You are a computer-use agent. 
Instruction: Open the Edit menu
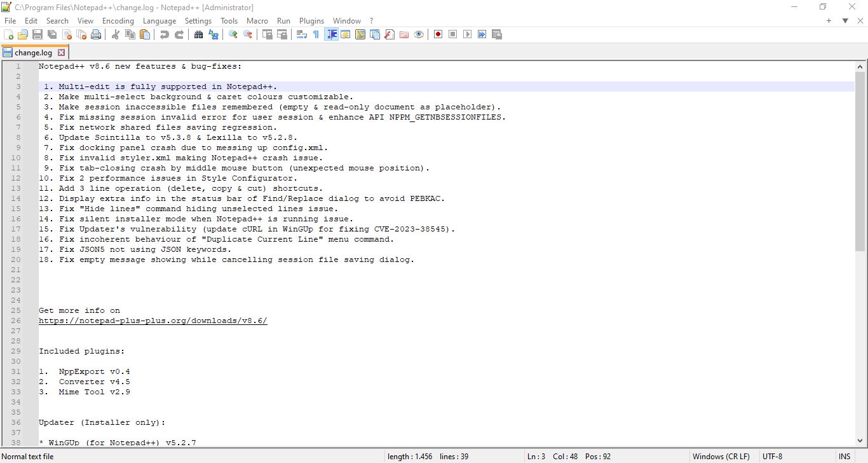tap(31, 21)
